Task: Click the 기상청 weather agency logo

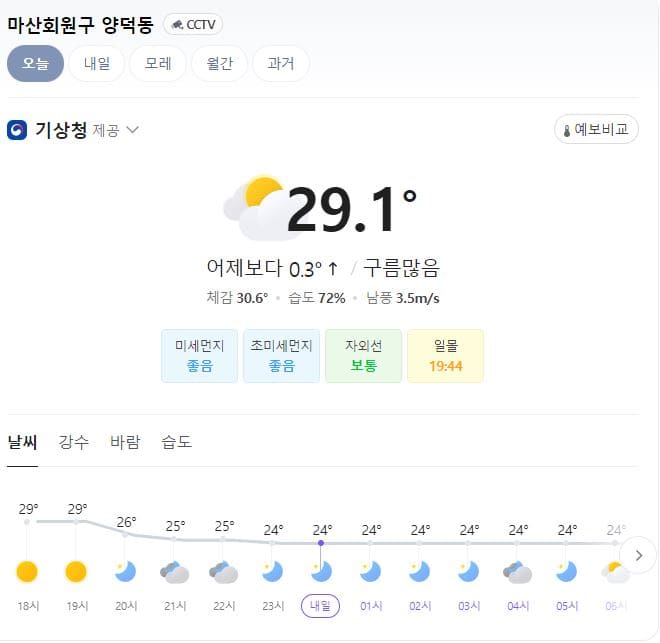Action: click(17, 130)
